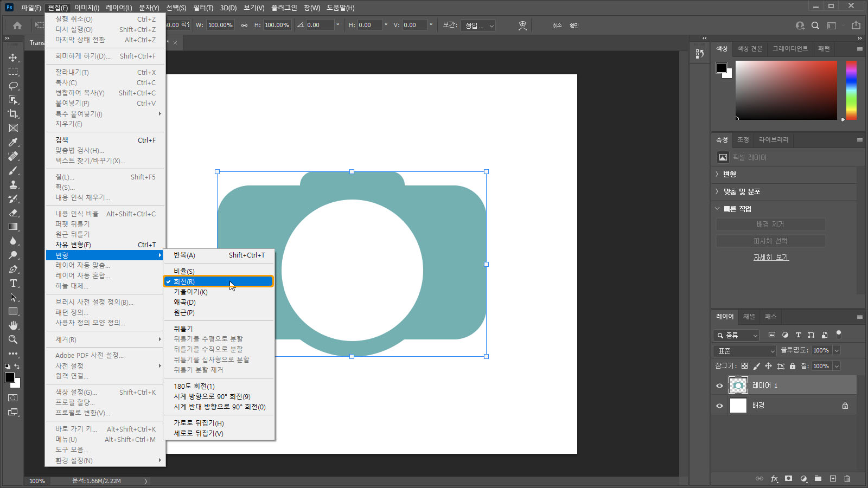The width and height of the screenshot is (868, 488).
Task: Toggle visibility of the 배경 layer
Action: pyautogui.click(x=720, y=406)
